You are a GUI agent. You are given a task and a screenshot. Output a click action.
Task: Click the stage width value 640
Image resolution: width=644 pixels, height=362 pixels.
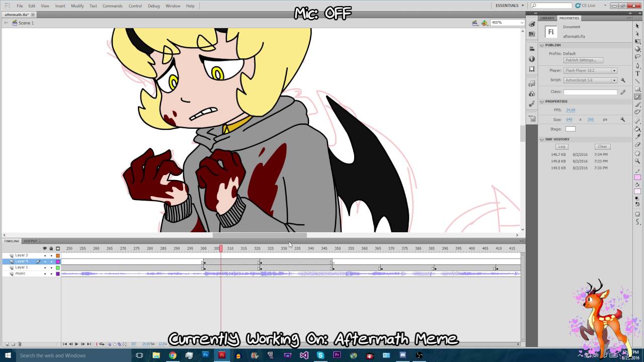point(569,120)
